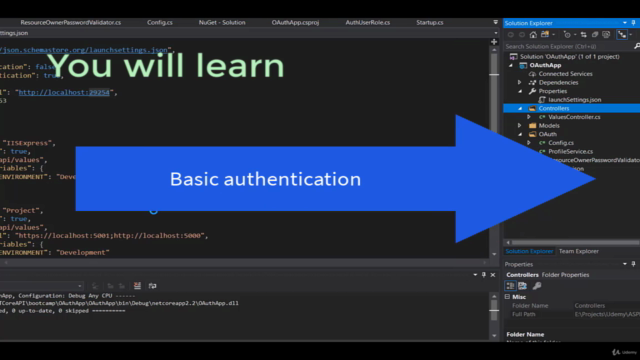This screenshot has height=360, width=640.
Task: Select Connected Services item
Action: point(565,74)
